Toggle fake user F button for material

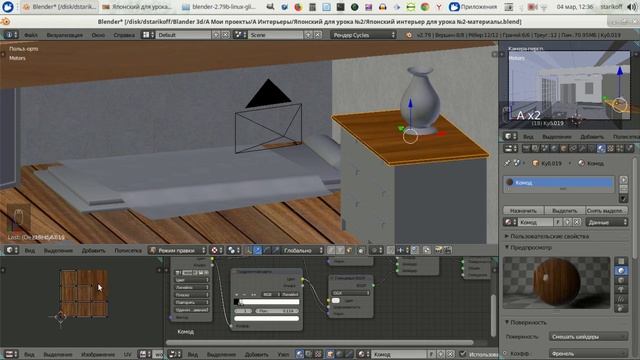(x=558, y=222)
